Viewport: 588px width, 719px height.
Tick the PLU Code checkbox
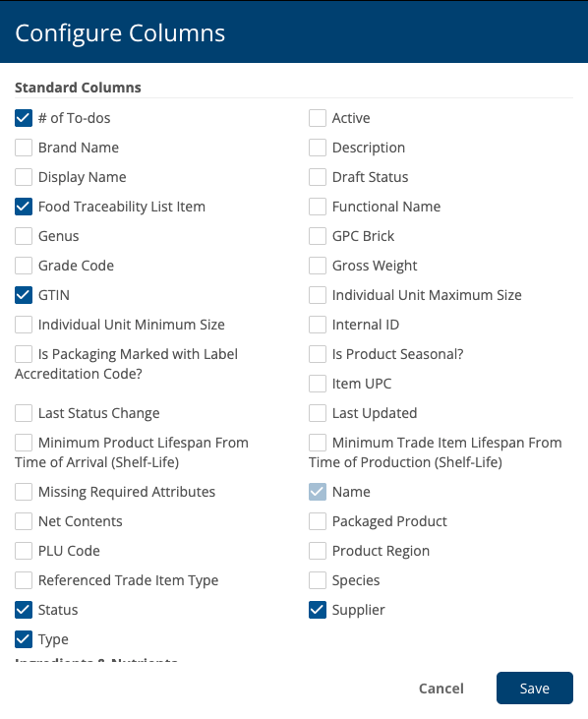pyautogui.click(x=24, y=551)
